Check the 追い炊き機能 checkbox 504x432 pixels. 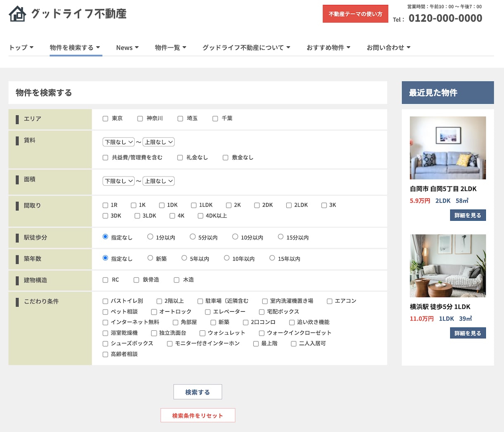tap(292, 322)
